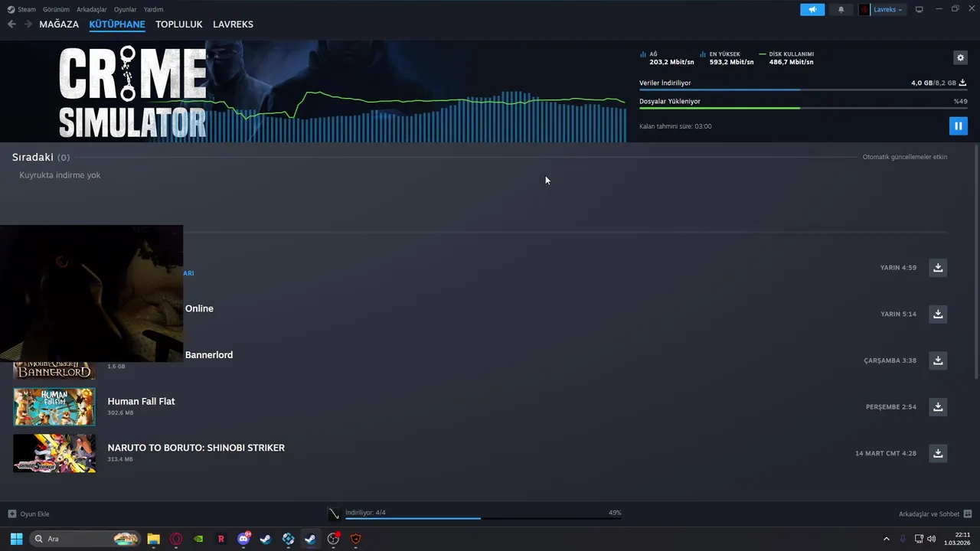Viewport: 980px width, 551px height.
Task: Click the Dosyalar Yükleniyor progress bar
Action: coord(803,108)
